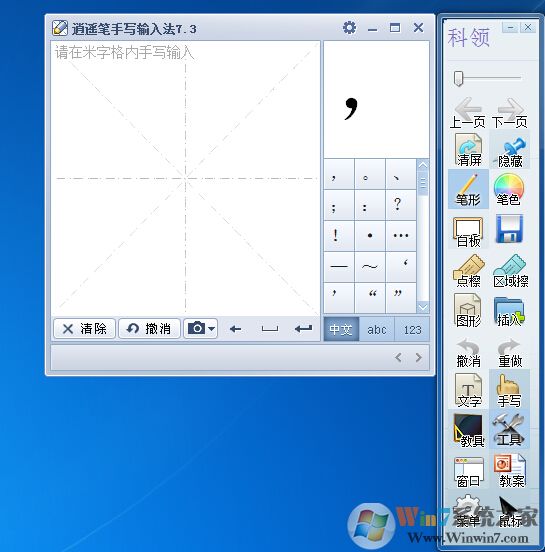
Task: Close the 科领 toolbar panel
Action: (528, 27)
